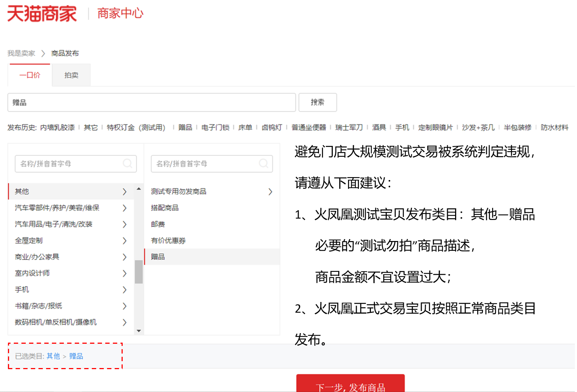Viewport: 577px width, 392px height.
Task: Open the 商家中心 link
Action: tap(120, 13)
